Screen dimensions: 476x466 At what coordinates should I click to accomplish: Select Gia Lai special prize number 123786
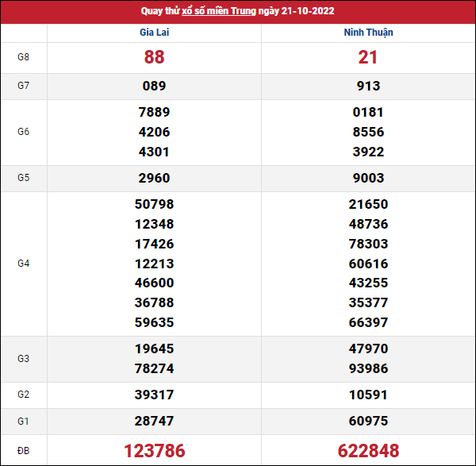tap(154, 451)
